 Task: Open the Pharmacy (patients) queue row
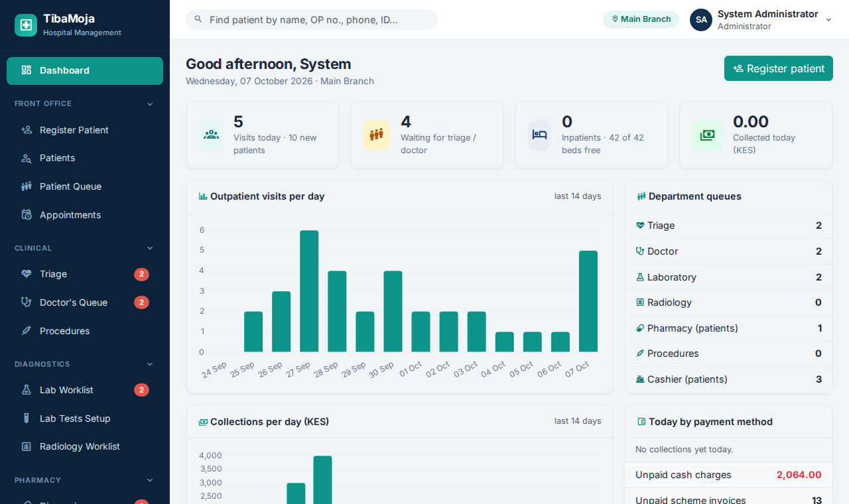tap(728, 328)
